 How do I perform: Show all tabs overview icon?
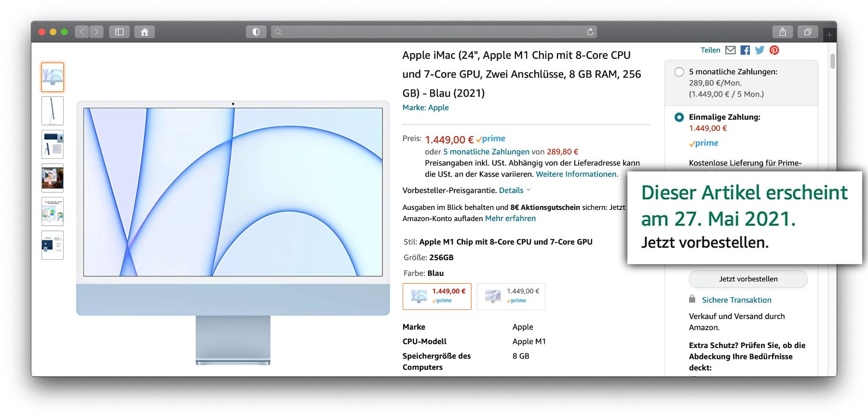coord(807,32)
